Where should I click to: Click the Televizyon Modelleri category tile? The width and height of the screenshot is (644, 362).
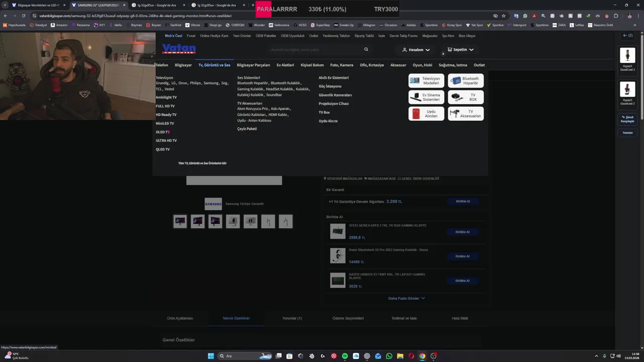coord(426,80)
